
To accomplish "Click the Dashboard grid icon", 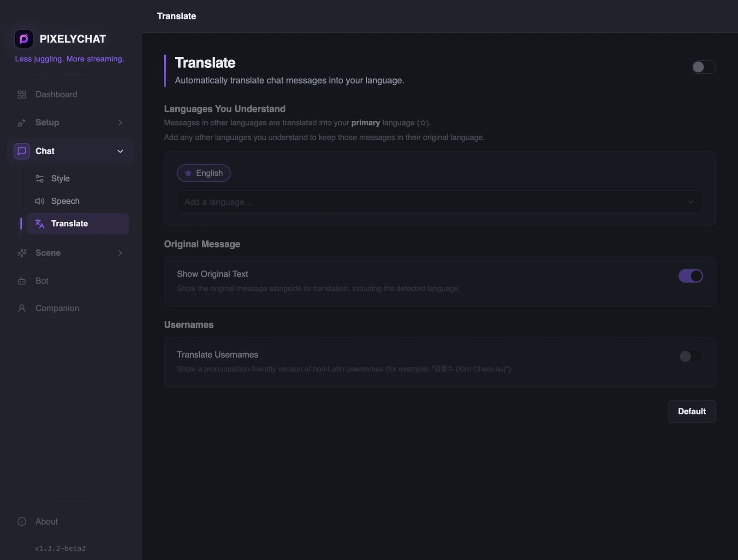I will click(22, 94).
